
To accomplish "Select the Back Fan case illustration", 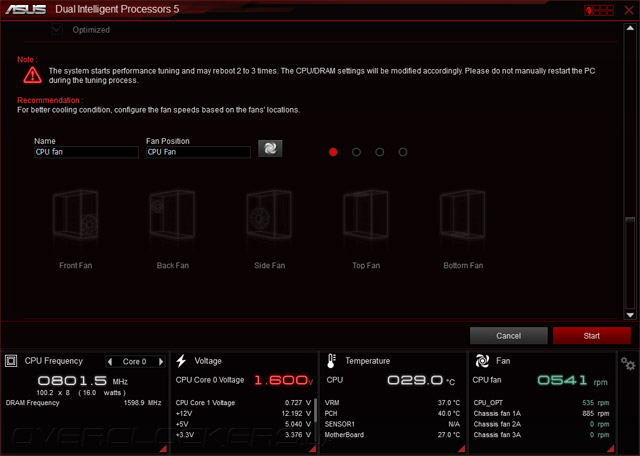I will 172,214.
